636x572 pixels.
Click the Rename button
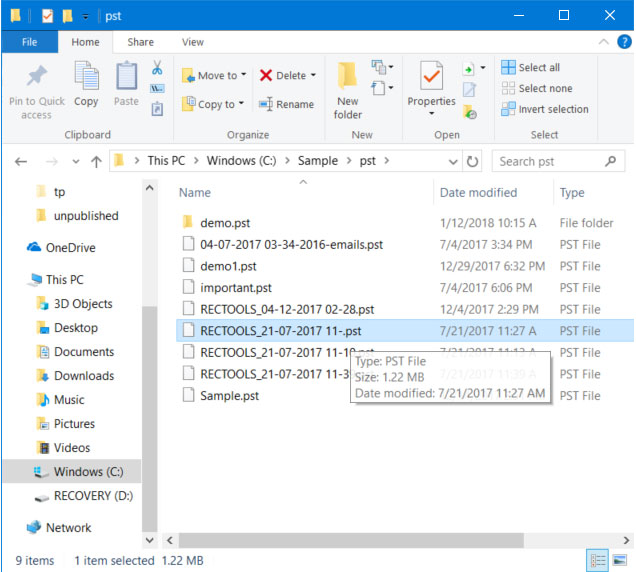(x=286, y=104)
